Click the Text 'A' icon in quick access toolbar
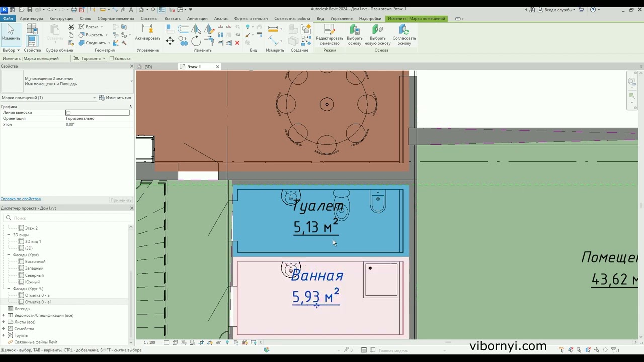 click(x=131, y=10)
